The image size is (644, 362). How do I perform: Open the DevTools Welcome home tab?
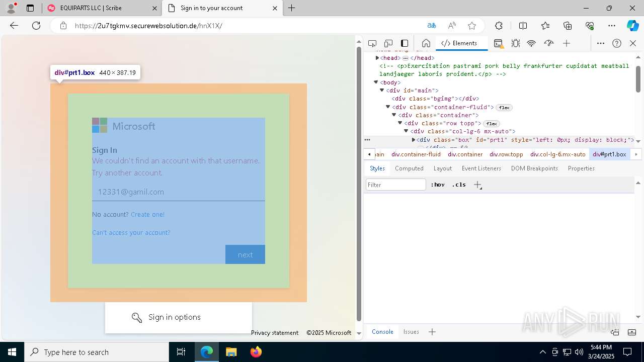(x=426, y=43)
